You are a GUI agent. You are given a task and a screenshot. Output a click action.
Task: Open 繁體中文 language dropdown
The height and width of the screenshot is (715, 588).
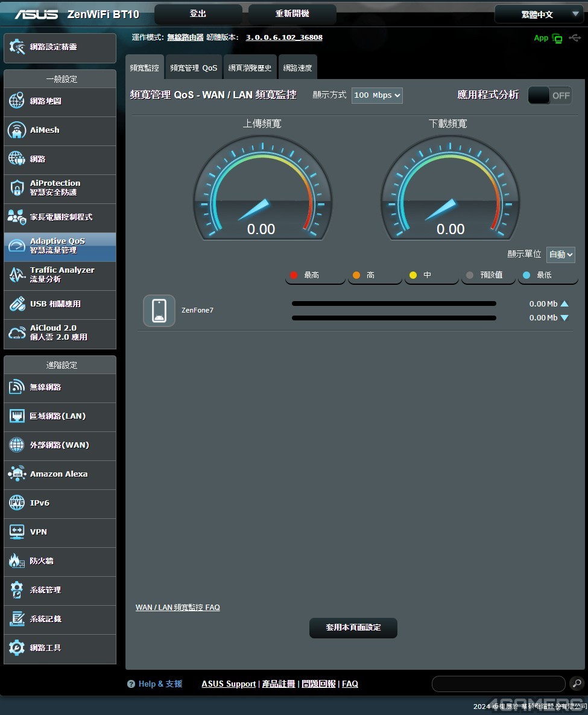[x=539, y=14]
